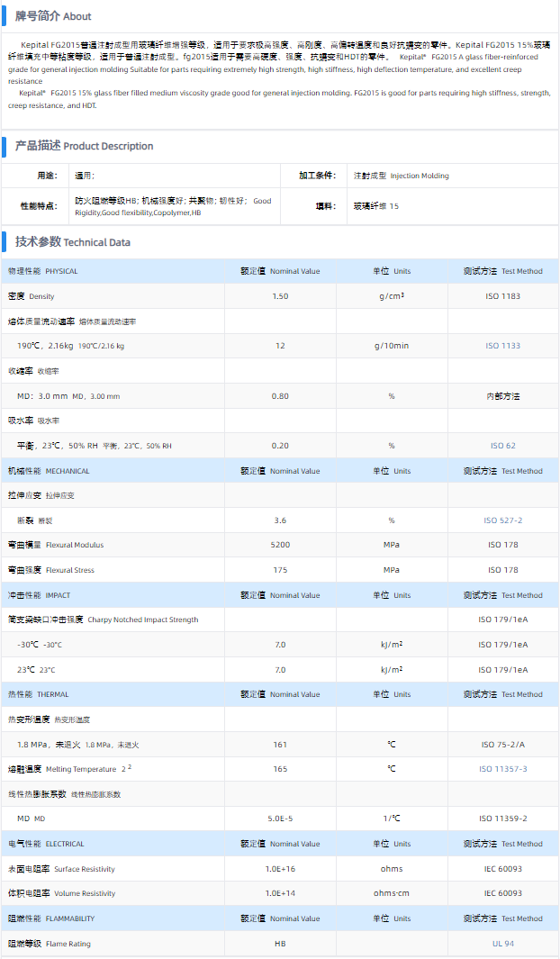Image resolution: width=560 pixels, height=959 pixels.
Task: Open the ISO 62 water absorption link
Action: [x=502, y=446]
